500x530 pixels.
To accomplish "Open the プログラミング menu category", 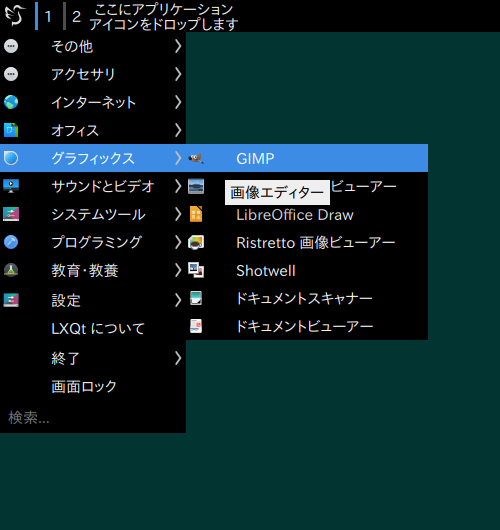I will tap(93, 242).
